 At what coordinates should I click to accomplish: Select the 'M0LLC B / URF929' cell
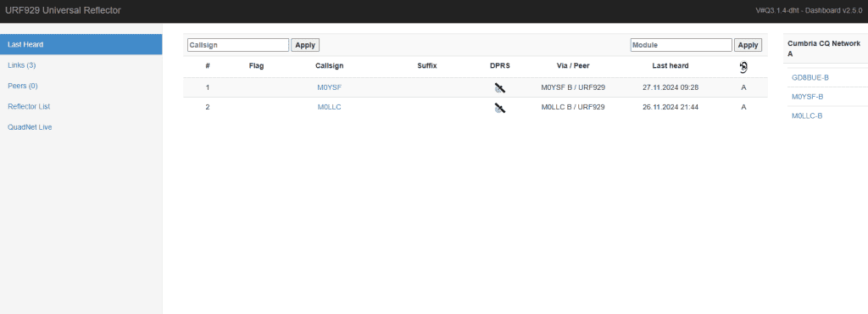[573, 107]
